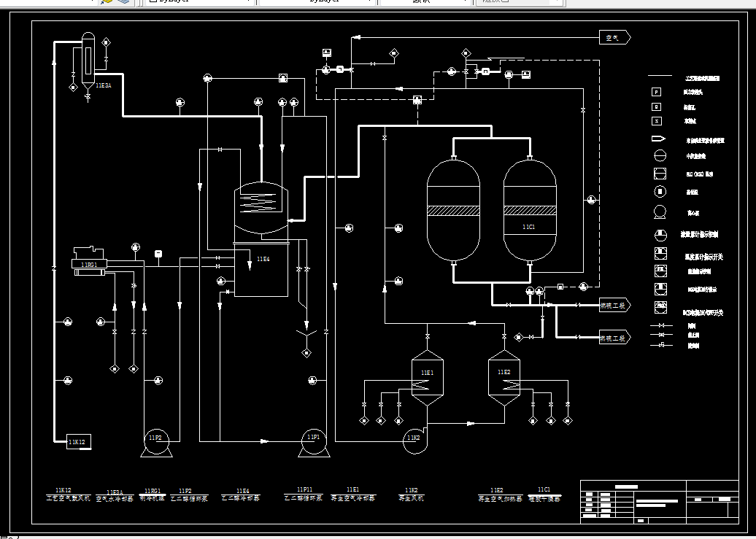
Task: Click the 空气 off-page connector arrow
Action: pos(614,38)
